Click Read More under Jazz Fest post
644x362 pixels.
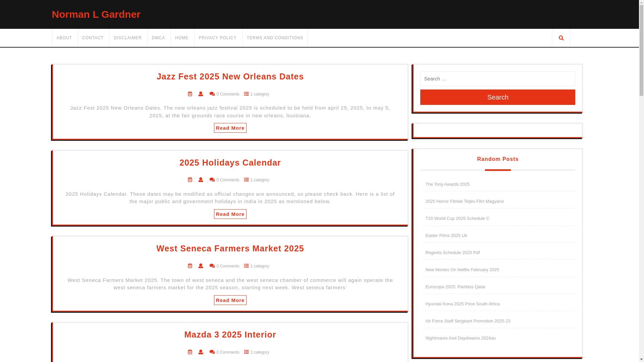pos(230,128)
